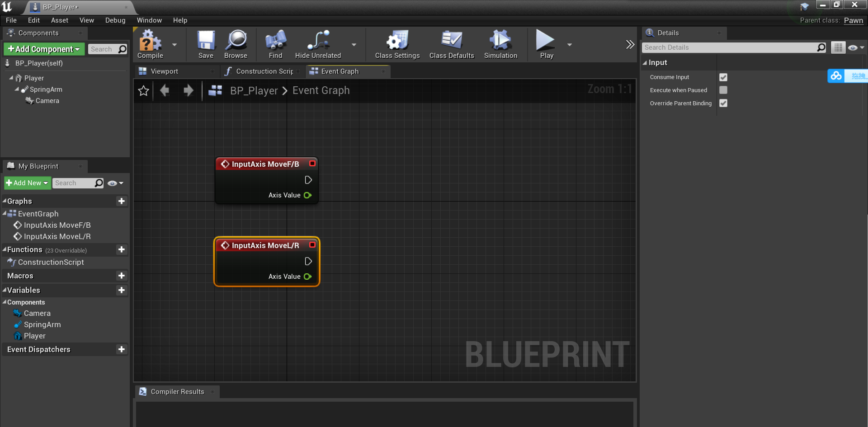Start Simulation mode

point(500,44)
